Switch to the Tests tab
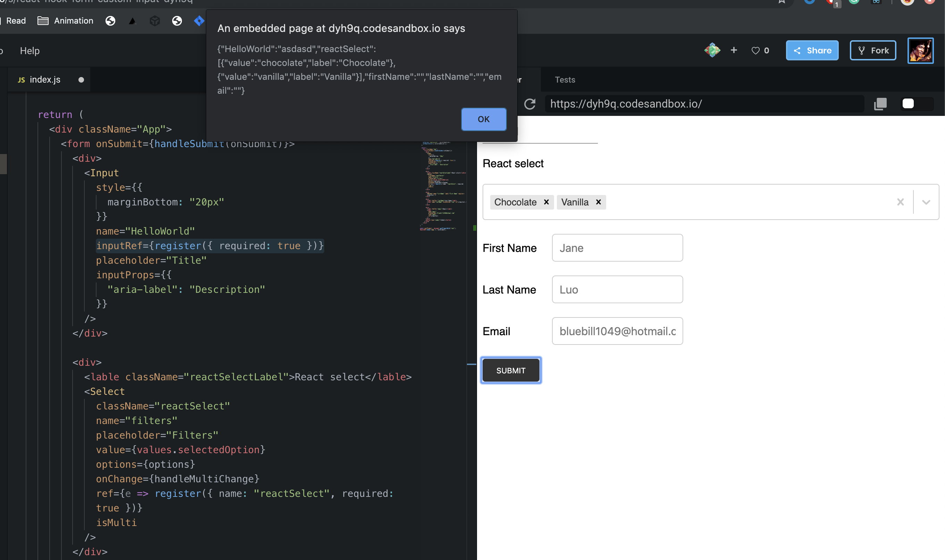 coord(565,79)
